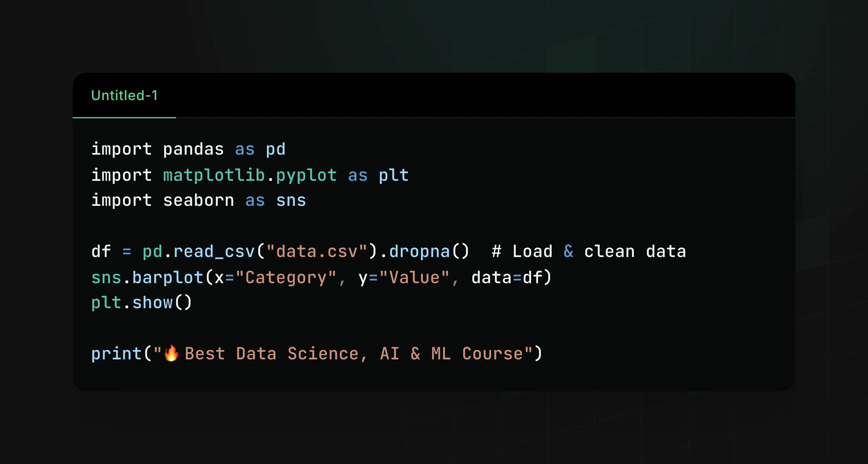868x464 pixels.
Task: Click show in plt.show() line
Action: [x=153, y=303]
